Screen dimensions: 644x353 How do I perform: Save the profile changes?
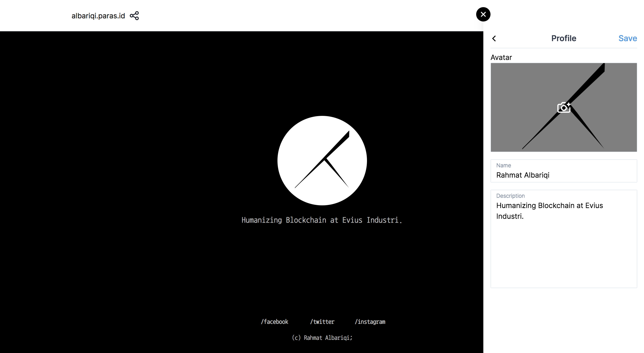[627, 38]
